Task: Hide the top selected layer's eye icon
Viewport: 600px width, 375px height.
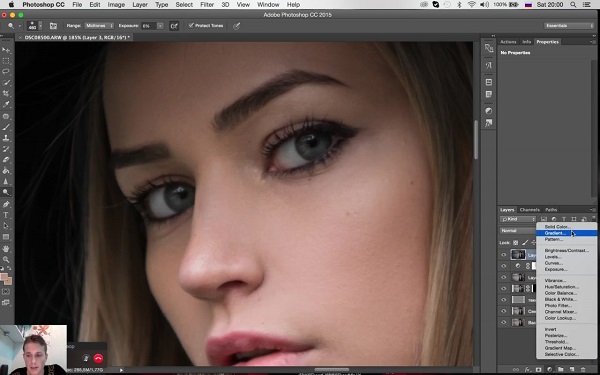Action: coord(504,254)
